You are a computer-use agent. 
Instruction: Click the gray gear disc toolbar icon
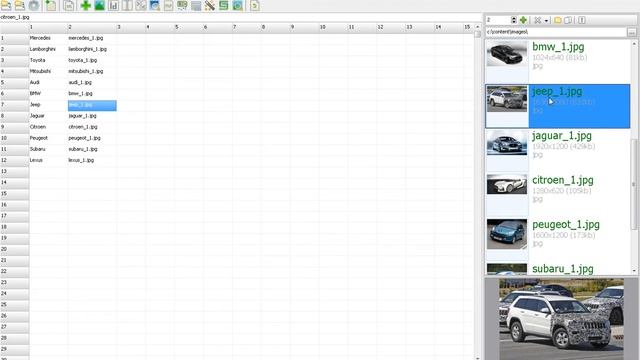pos(34,5)
